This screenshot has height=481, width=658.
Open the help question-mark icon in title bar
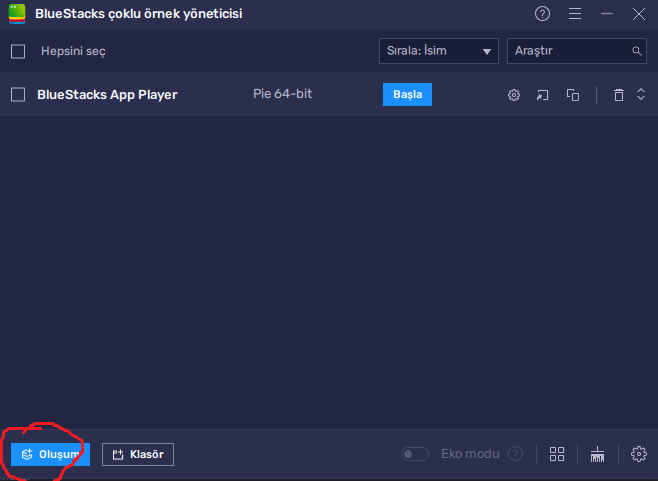(x=542, y=14)
